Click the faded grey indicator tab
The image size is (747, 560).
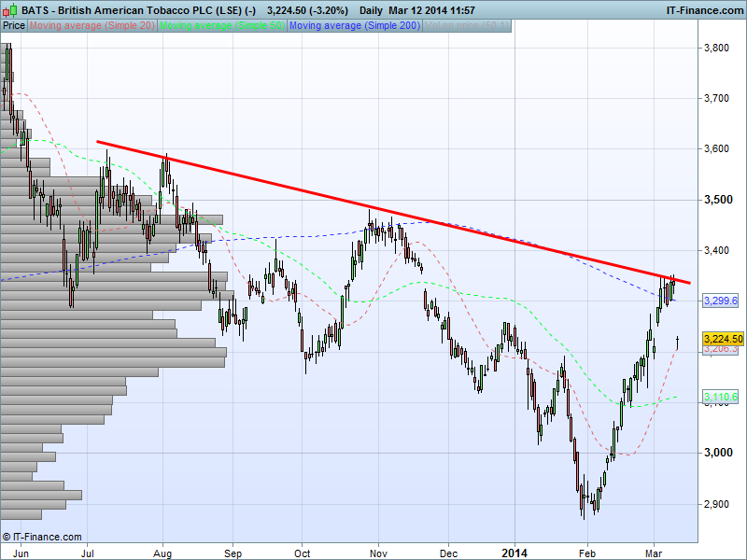467,25
